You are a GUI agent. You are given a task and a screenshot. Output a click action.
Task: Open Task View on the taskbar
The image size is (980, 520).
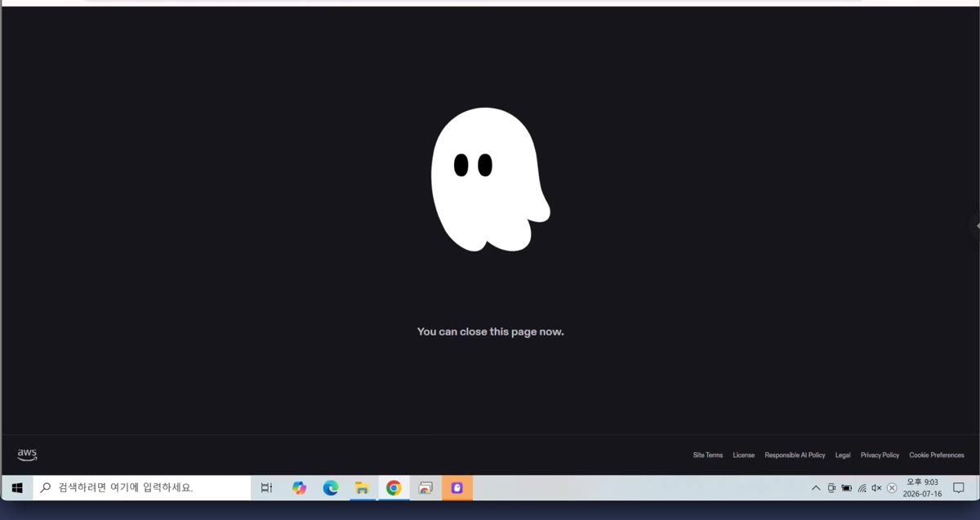pos(266,488)
